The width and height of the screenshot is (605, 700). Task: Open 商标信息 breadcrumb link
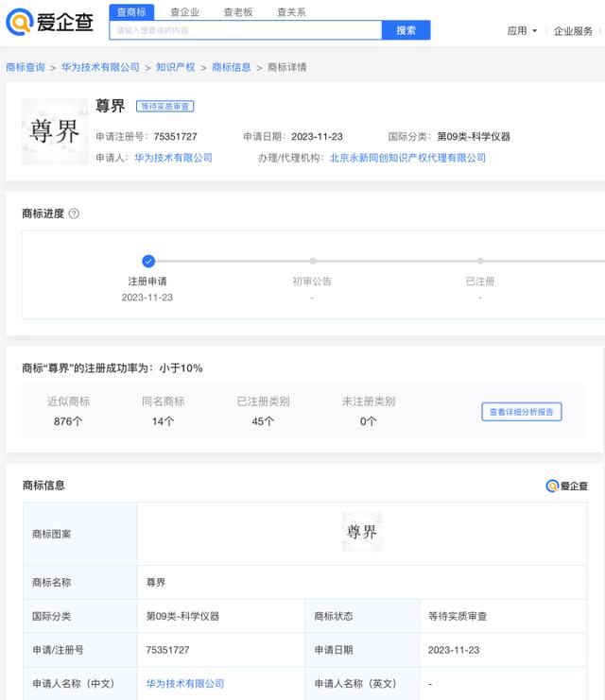(232, 67)
